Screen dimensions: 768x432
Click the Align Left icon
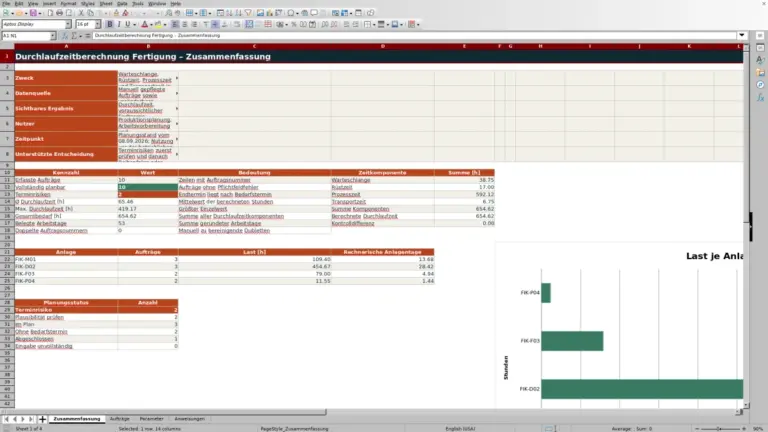pos(175,24)
